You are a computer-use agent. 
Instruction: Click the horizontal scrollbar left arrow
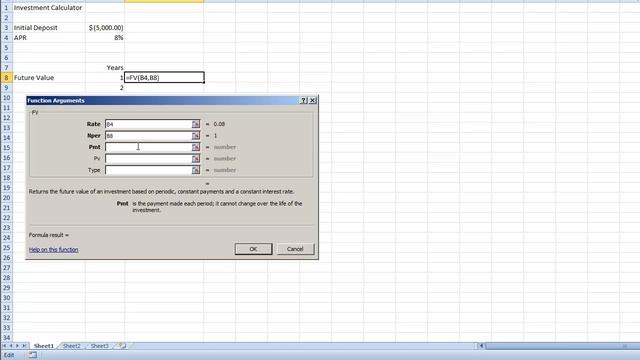click(481, 346)
